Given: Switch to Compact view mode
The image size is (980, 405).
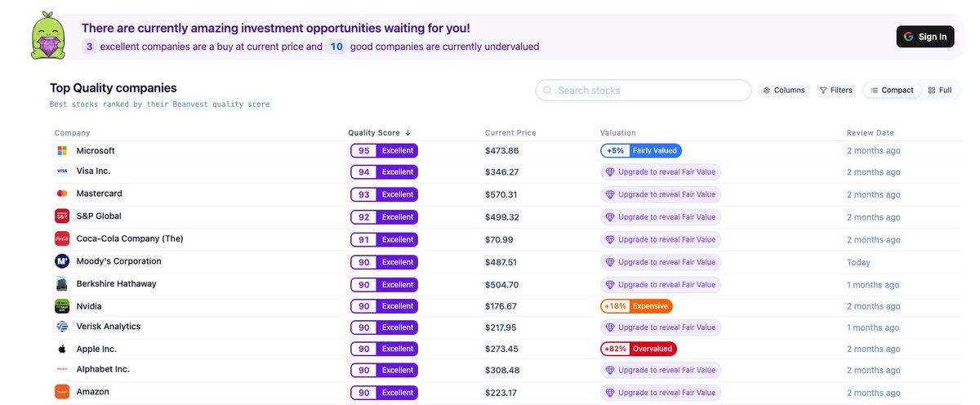Looking at the screenshot, I should click(892, 91).
